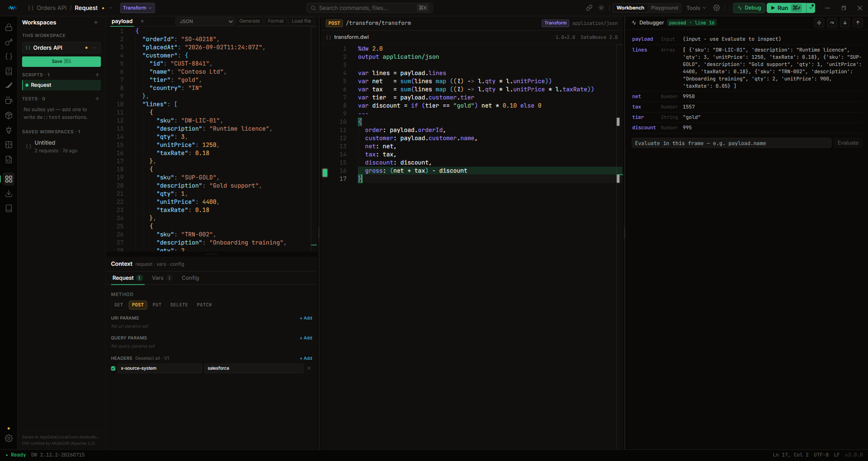Add a query param
This screenshot has height=461, width=868.
pyautogui.click(x=306, y=338)
